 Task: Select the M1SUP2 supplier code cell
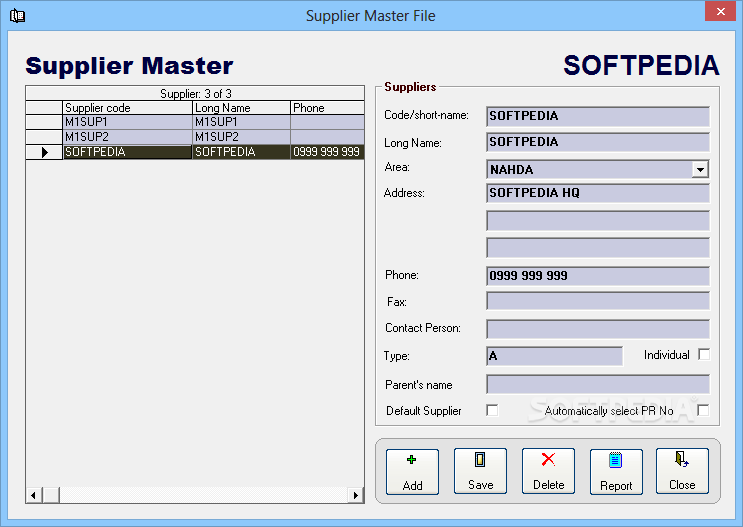pyautogui.click(x=127, y=136)
